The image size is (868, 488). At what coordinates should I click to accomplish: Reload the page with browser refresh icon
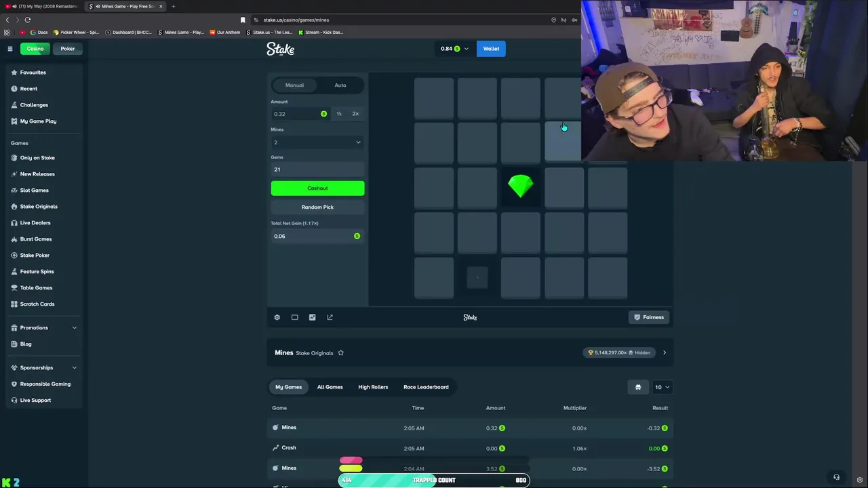[x=27, y=20]
